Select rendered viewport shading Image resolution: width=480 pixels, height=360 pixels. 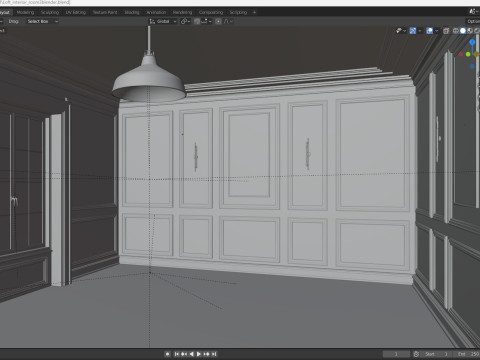(477, 31)
